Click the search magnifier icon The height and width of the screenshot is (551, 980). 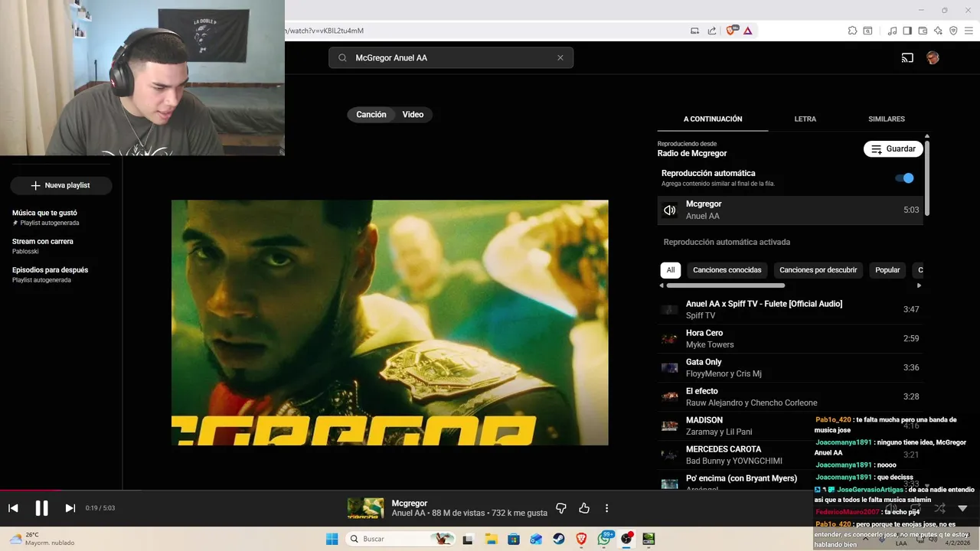(x=342, y=57)
